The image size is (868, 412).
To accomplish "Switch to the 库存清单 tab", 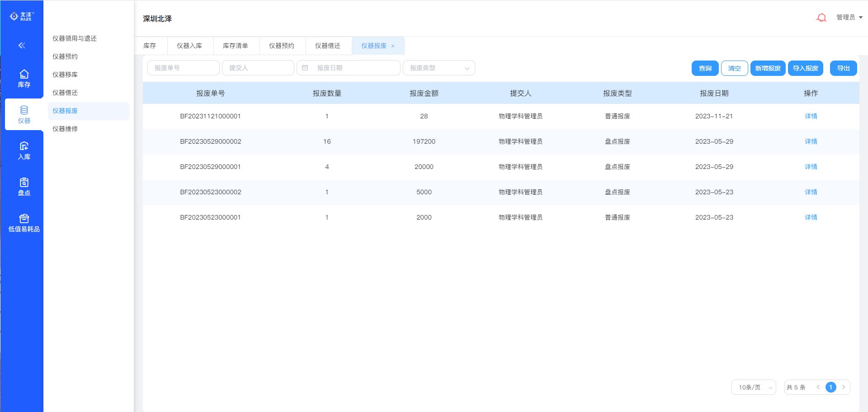I will point(236,46).
